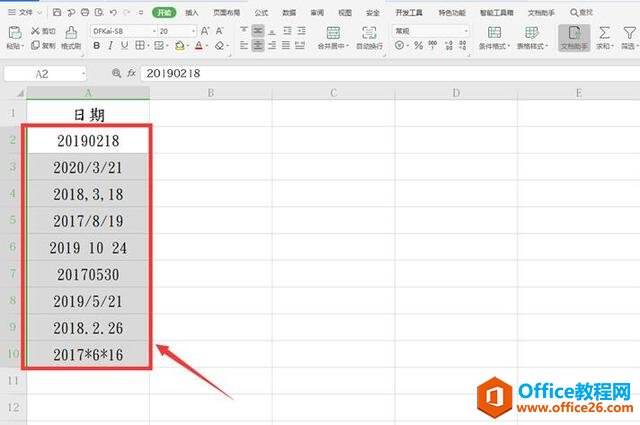Click the Print icon in quick access bar
Screen dimensions: 640x425
(x=85, y=13)
